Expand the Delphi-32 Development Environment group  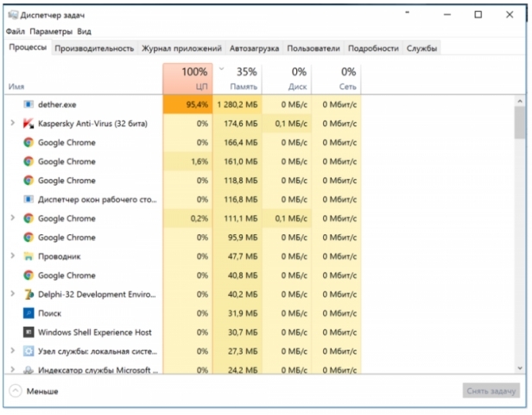(x=13, y=294)
